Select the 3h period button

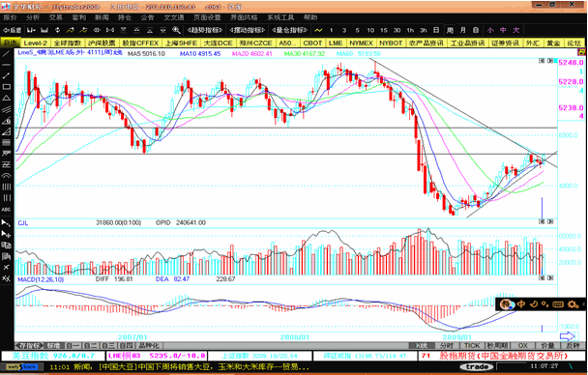424,30
